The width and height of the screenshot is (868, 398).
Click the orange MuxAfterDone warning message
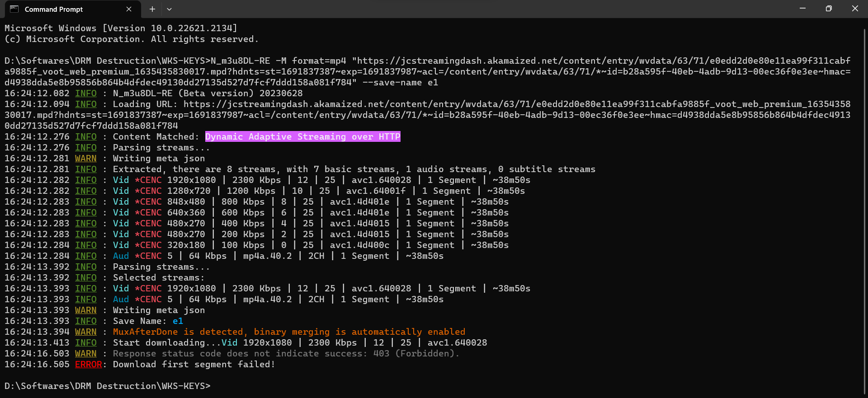coord(289,332)
